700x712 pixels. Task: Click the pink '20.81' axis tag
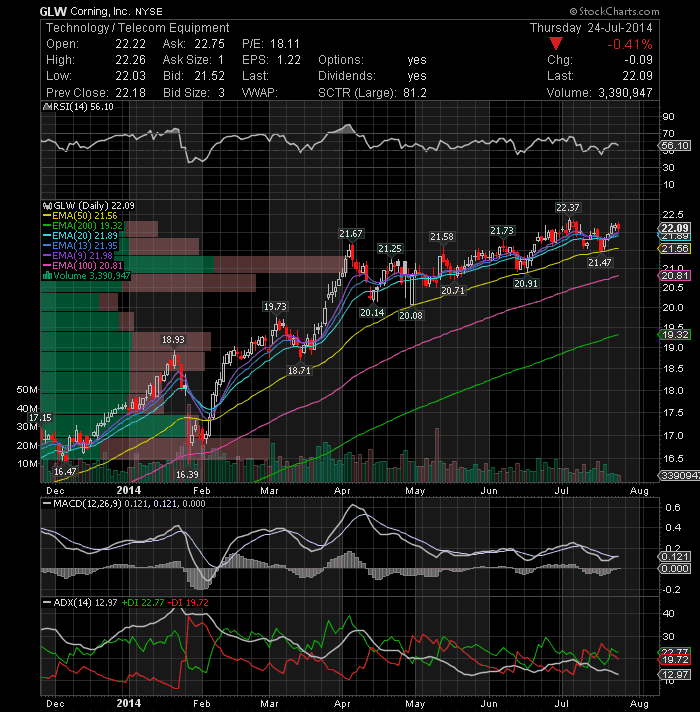(675, 276)
